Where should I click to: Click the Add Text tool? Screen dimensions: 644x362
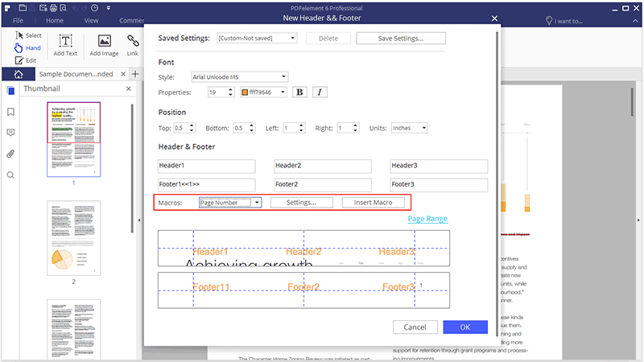click(x=65, y=46)
